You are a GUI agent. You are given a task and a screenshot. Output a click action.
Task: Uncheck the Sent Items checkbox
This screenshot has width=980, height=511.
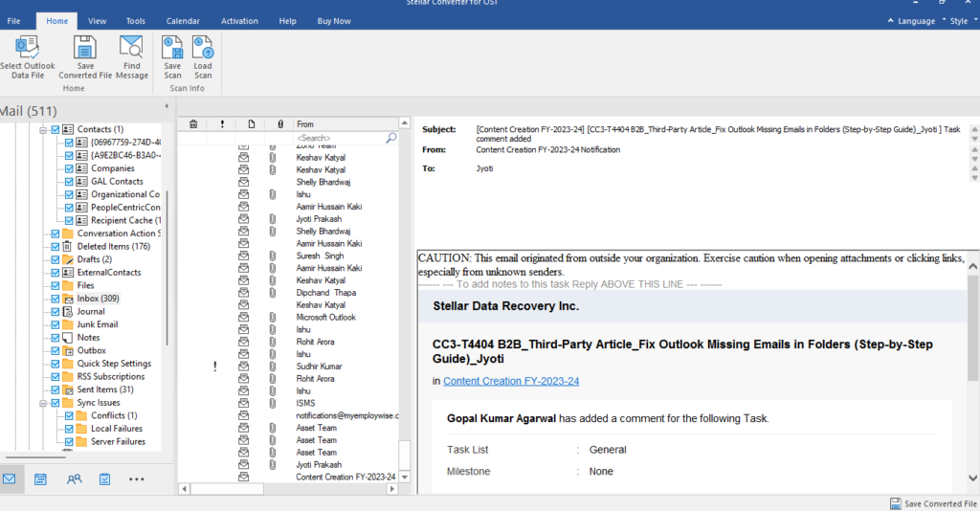coord(55,389)
